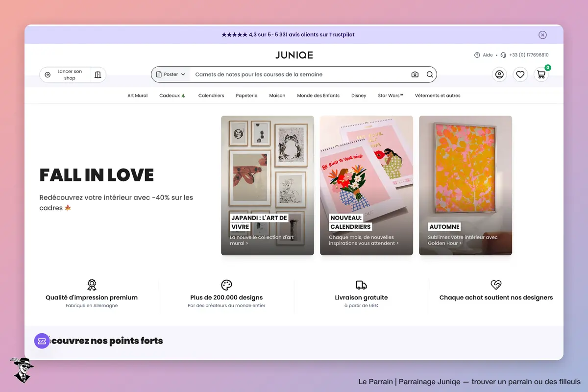
Task: Click the headset phone support icon
Action: [x=503, y=55]
